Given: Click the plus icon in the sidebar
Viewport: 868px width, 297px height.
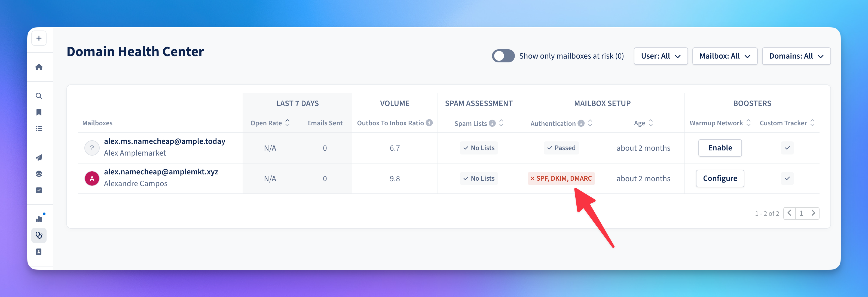Looking at the screenshot, I should coord(39,38).
